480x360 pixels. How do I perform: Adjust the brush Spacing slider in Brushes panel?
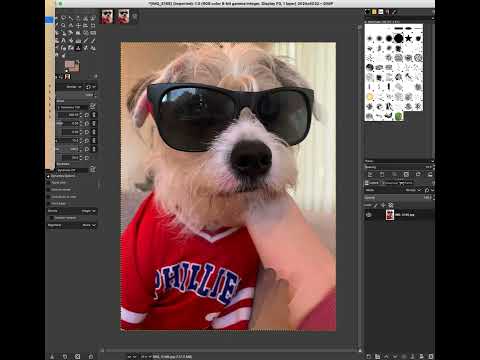(x=398, y=167)
